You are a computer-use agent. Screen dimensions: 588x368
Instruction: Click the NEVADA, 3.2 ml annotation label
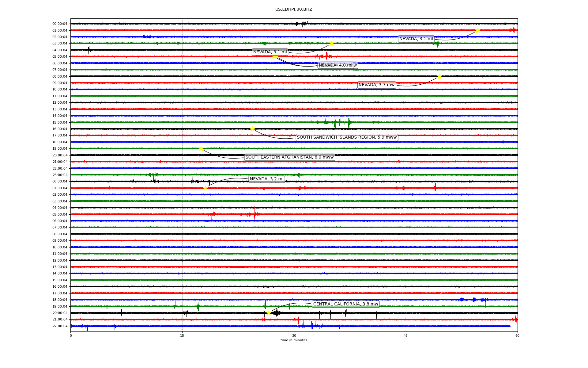[267, 179]
